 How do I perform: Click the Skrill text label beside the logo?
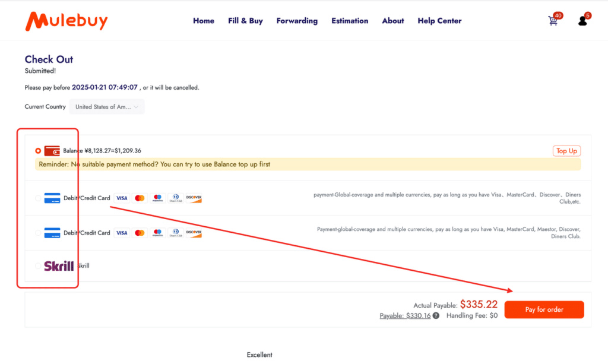pos(83,266)
